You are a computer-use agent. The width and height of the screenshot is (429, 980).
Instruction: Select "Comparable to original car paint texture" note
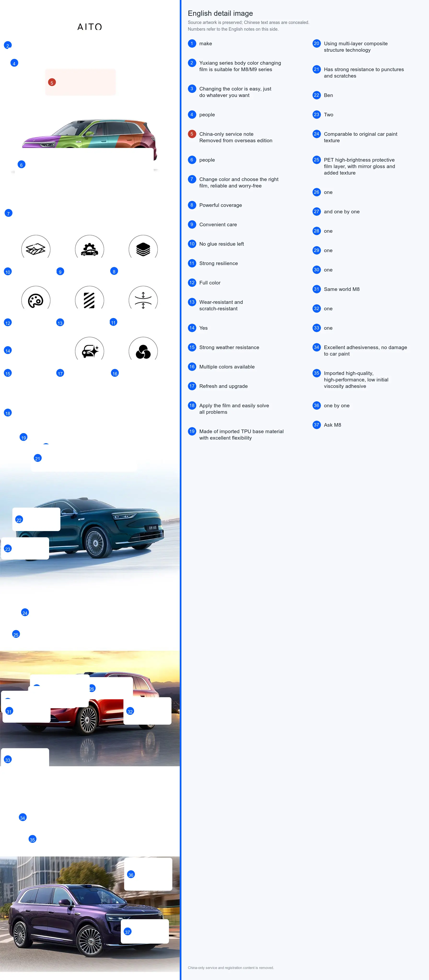pyautogui.click(x=360, y=137)
